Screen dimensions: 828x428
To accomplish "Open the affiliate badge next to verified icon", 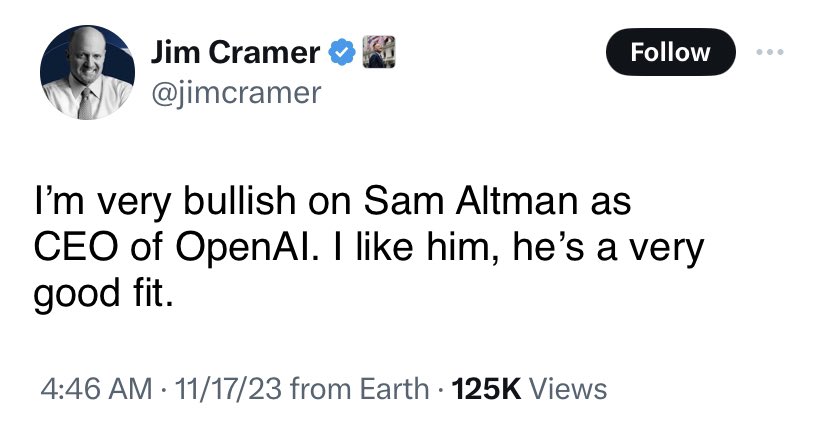I will point(379,52).
